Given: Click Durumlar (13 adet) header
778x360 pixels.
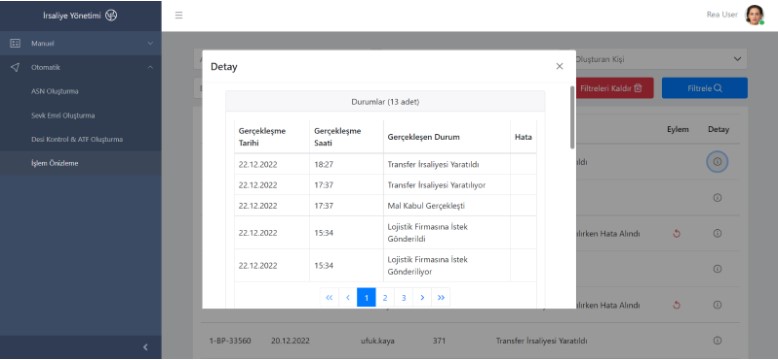Looking at the screenshot, I should 385,102.
